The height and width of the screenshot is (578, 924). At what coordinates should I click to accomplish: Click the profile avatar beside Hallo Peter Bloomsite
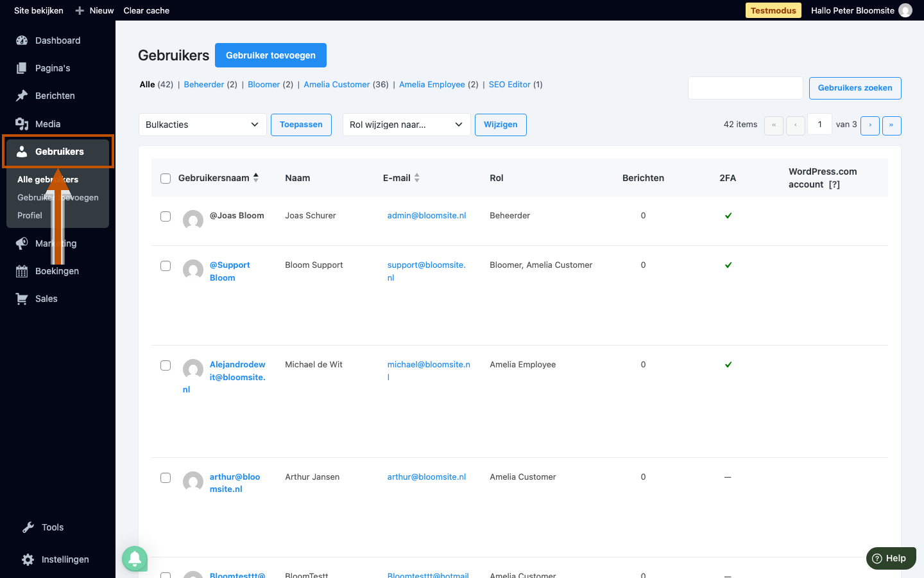(905, 10)
